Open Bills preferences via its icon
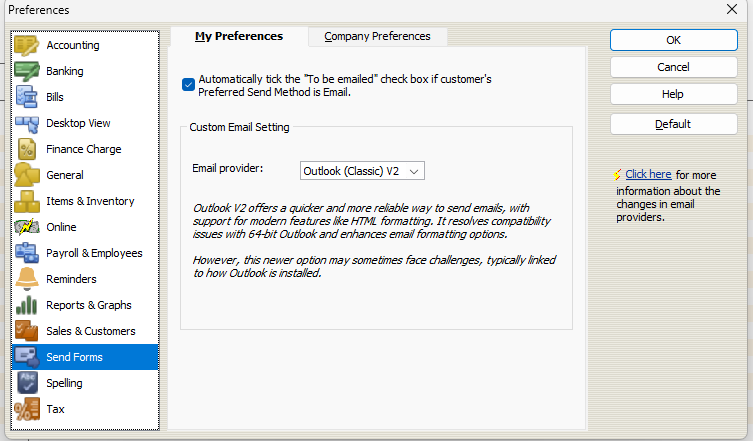Viewport: 753px width, 441px height. [27, 97]
